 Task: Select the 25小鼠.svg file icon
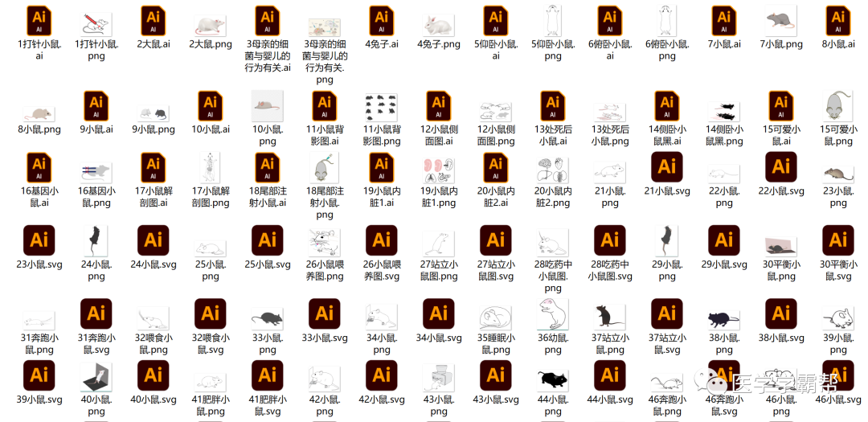point(268,240)
